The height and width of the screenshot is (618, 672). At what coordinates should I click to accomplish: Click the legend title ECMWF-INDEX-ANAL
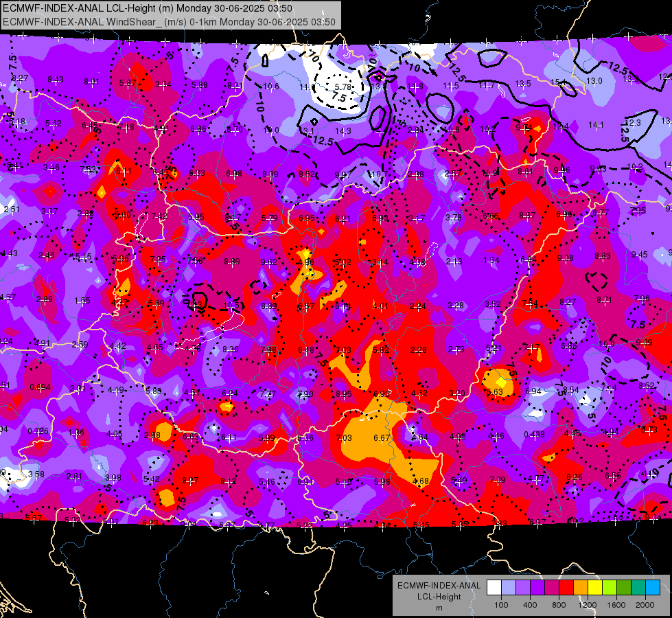coord(439,586)
